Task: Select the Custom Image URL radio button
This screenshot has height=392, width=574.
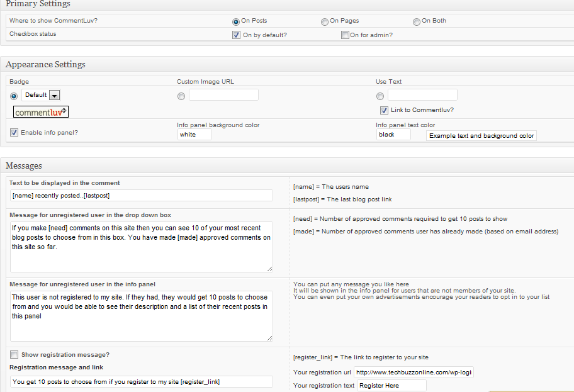Action: pos(181,96)
